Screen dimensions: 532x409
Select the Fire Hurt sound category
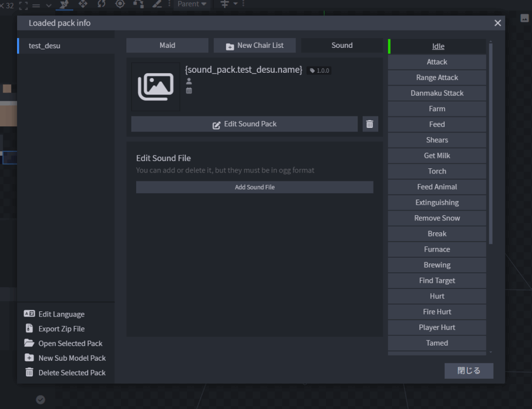point(437,312)
